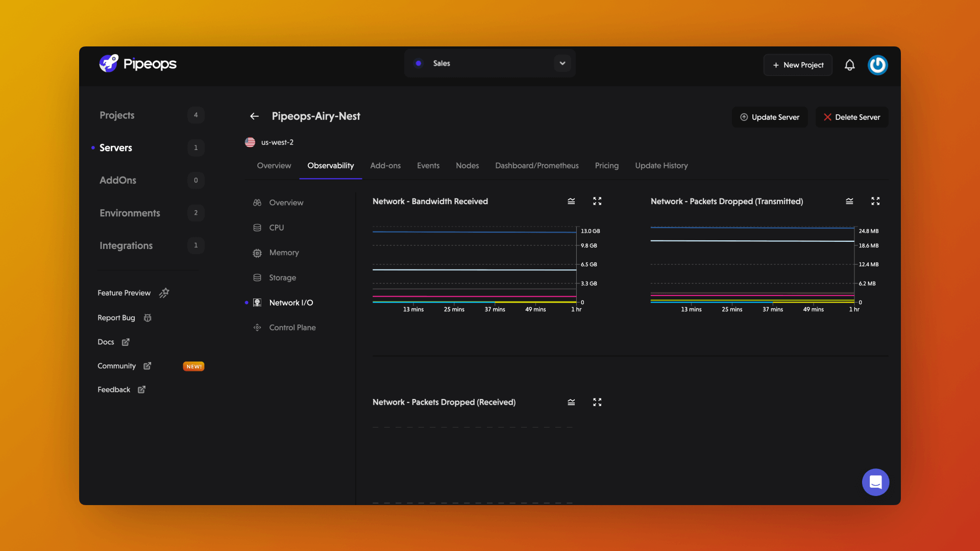The image size is (980, 551).
Task: Click the Environments count badge 2
Action: point(196,213)
